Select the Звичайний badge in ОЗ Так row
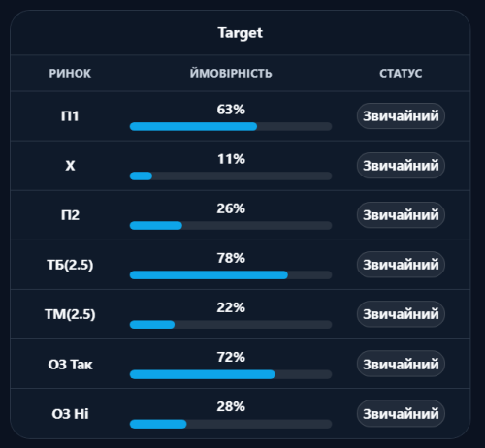 coord(401,364)
